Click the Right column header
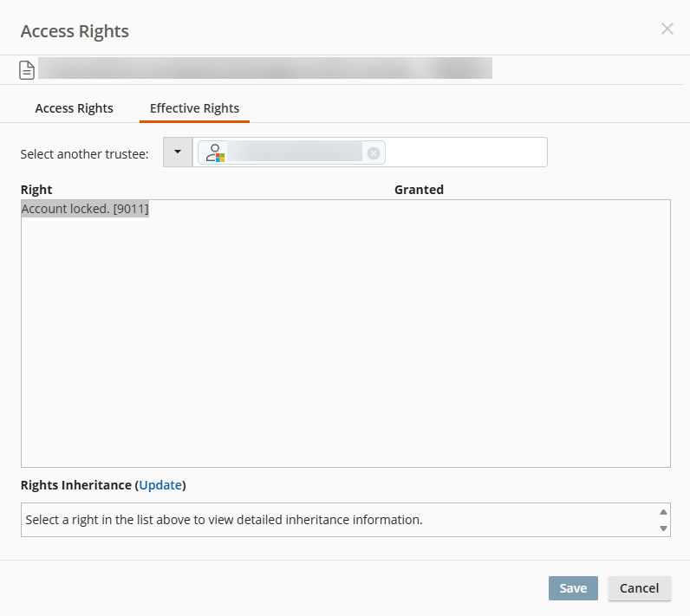 coord(36,190)
